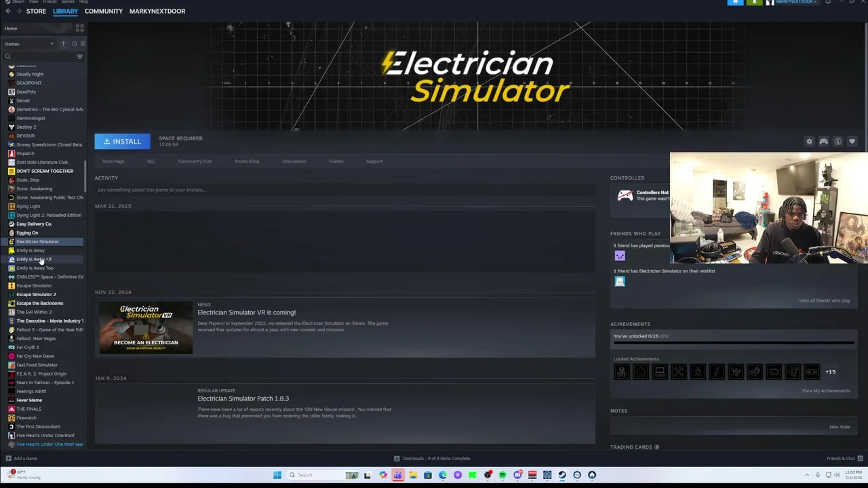868x488 pixels.
Task: Open the Community Hub link
Action: pos(195,161)
